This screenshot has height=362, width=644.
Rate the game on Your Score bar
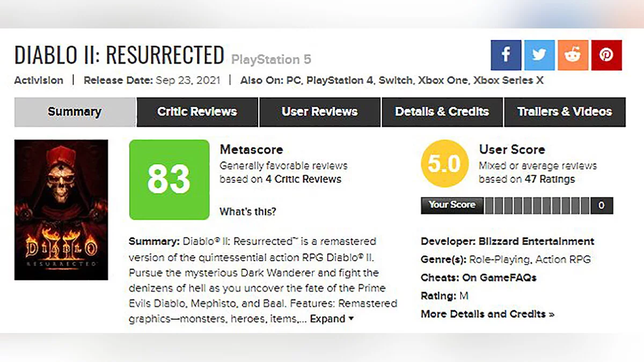tap(537, 205)
